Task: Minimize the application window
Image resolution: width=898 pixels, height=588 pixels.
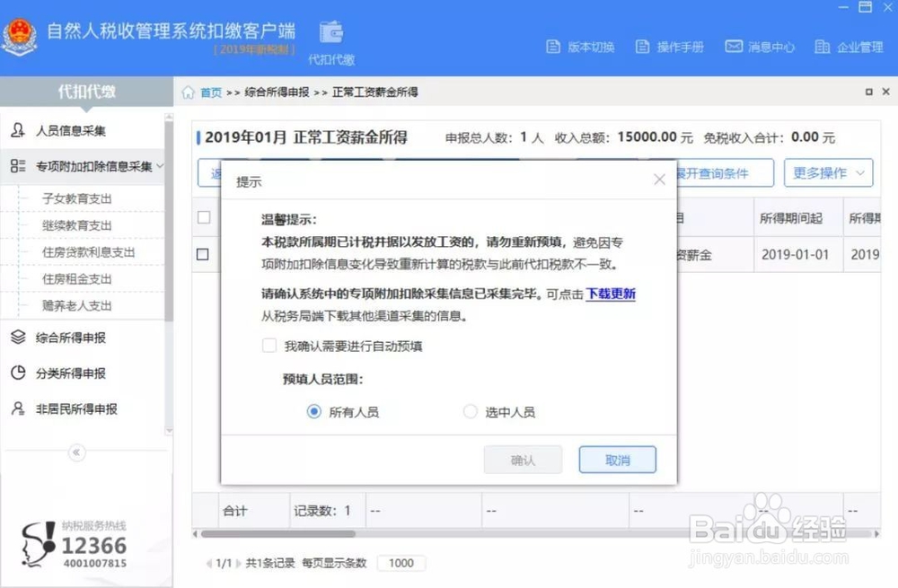Action: [x=843, y=7]
